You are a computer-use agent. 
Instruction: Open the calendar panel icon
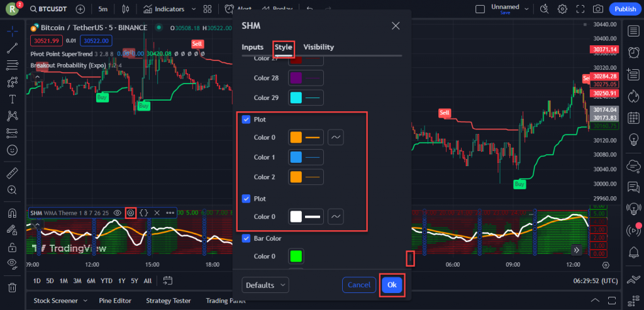(633, 118)
